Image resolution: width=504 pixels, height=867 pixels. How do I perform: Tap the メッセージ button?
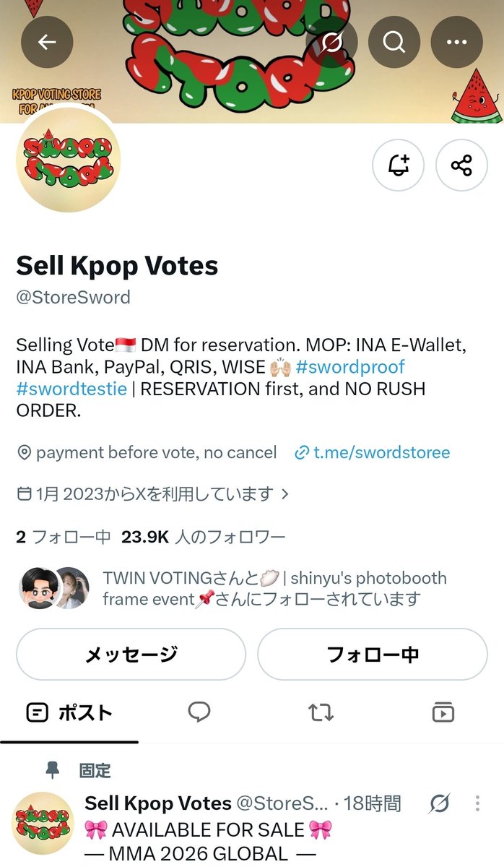pos(131,655)
